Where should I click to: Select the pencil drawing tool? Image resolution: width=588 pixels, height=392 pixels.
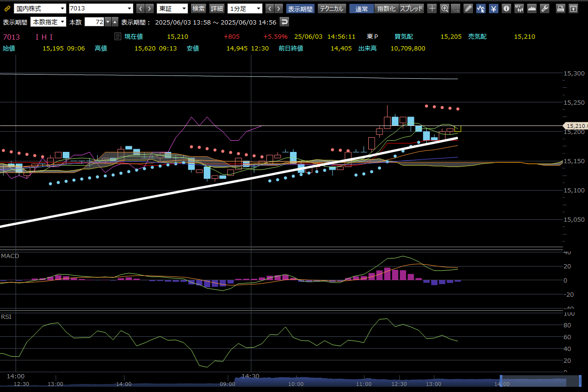click(468, 8)
